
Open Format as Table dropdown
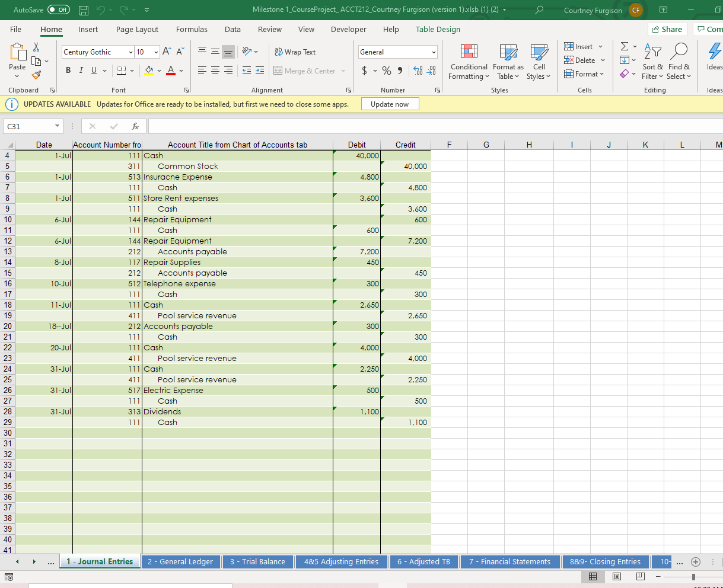pos(508,62)
